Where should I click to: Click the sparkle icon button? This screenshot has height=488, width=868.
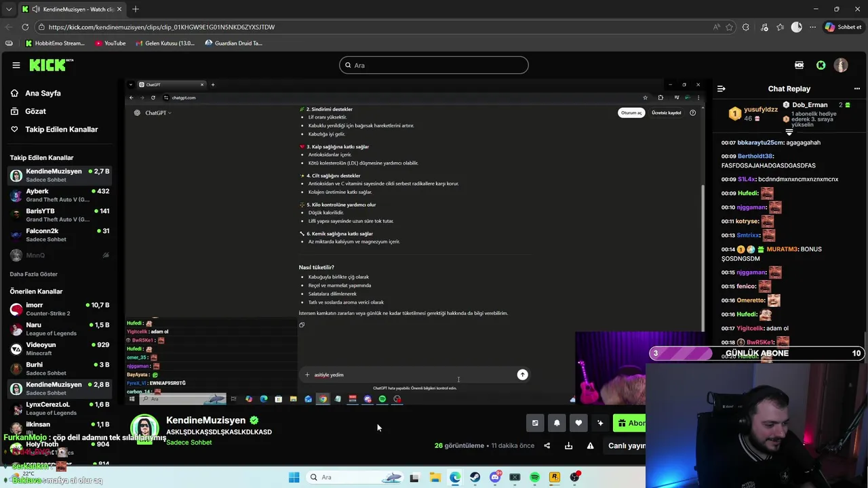click(x=600, y=423)
